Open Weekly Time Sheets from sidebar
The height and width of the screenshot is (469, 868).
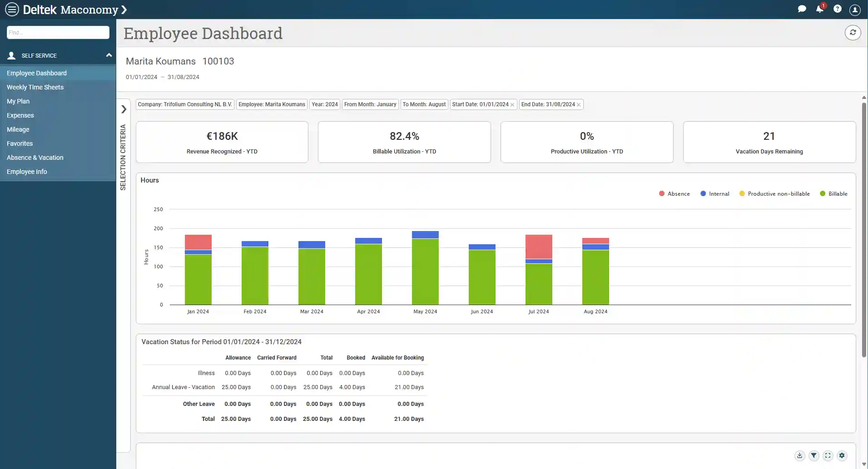(x=35, y=87)
